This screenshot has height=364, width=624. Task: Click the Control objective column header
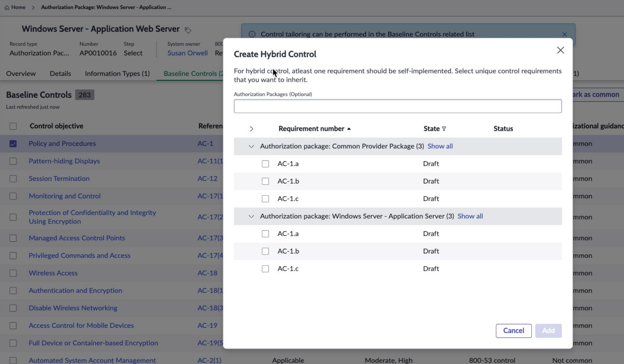coord(56,126)
